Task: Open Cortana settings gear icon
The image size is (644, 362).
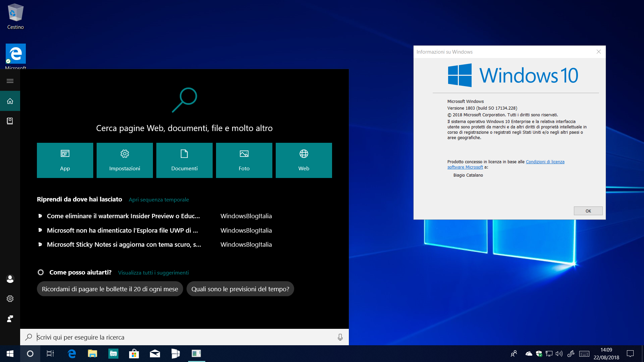Action: click(x=10, y=299)
